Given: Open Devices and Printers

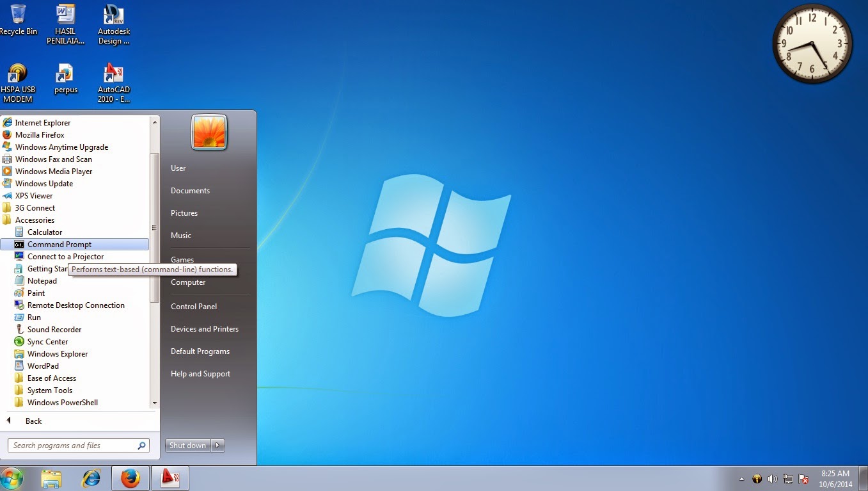Looking at the screenshot, I should (205, 329).
